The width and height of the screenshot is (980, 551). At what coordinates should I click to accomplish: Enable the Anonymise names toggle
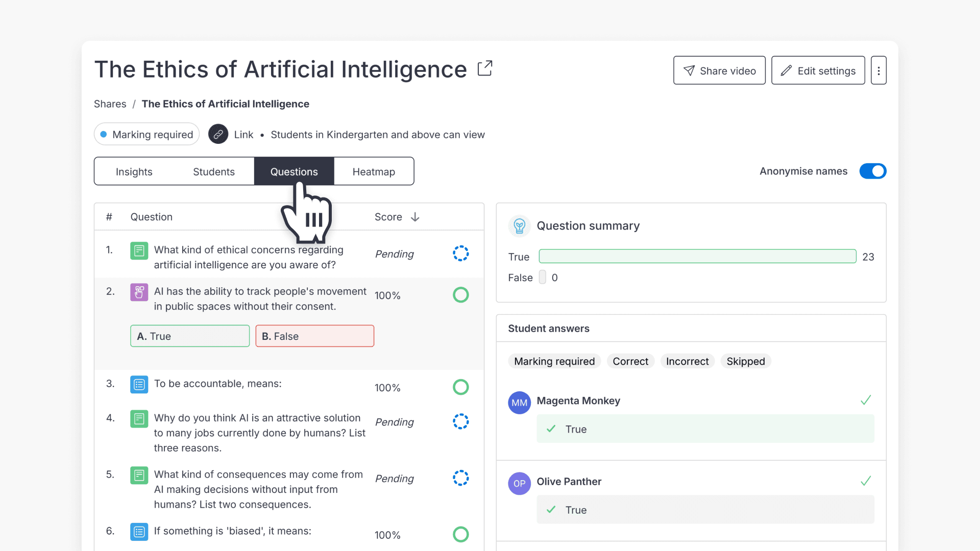click(872, 171)
